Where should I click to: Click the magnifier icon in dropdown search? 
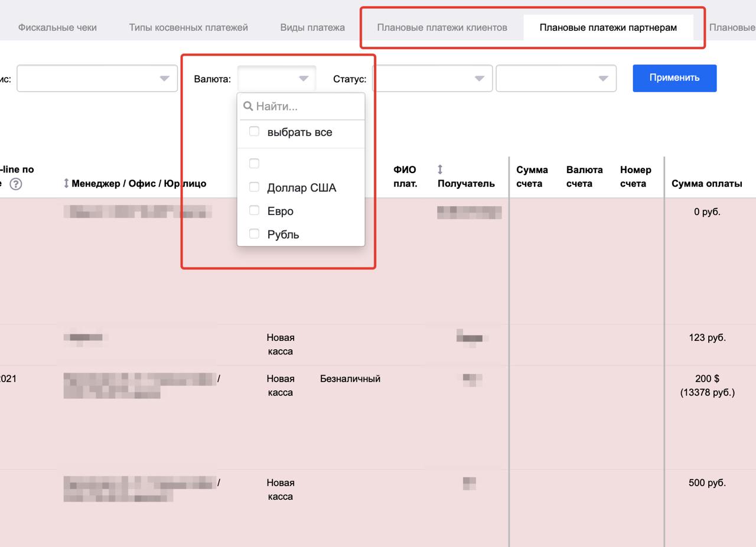coord(248,106)
